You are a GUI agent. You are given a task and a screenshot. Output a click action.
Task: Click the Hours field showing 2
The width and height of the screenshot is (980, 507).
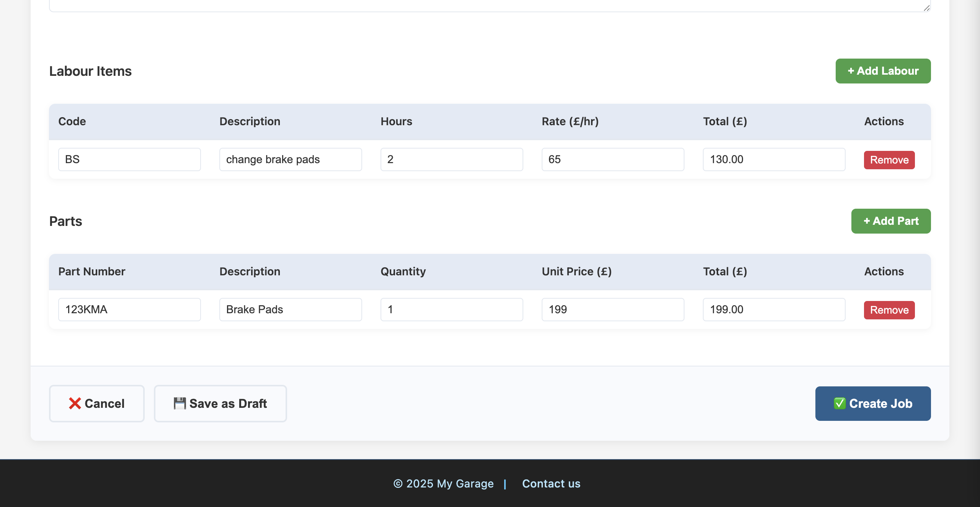451,159
